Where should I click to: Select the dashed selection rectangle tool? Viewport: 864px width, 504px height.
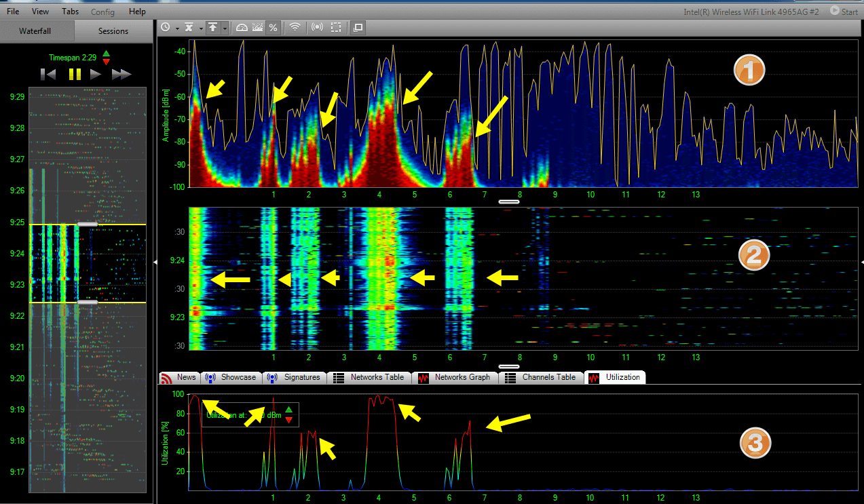click(337, 27)
